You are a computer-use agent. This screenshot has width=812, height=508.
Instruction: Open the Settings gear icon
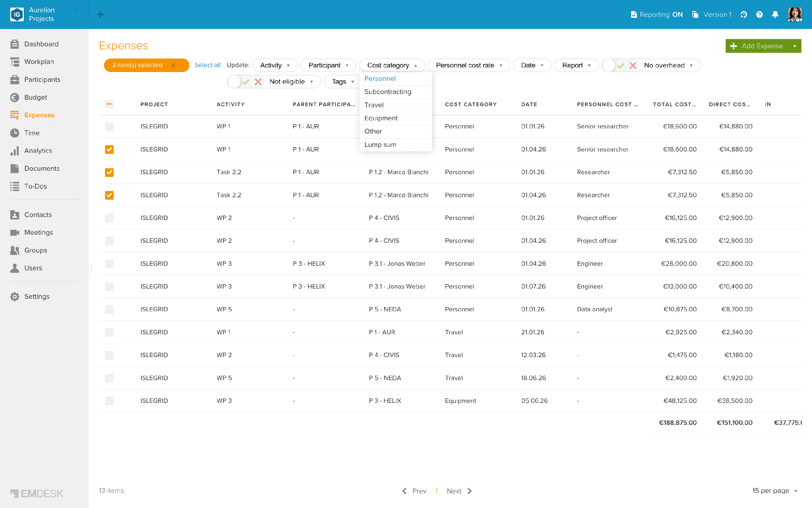14,297
